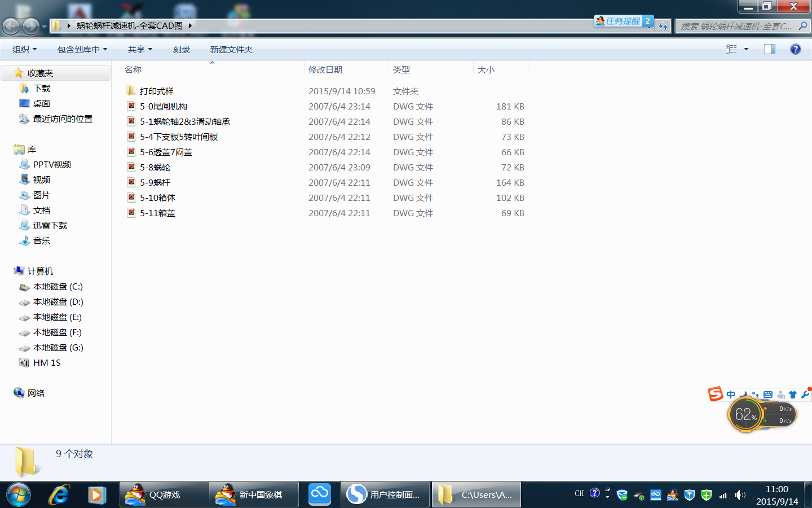Open the 图片 library

(x=42, y=195)
